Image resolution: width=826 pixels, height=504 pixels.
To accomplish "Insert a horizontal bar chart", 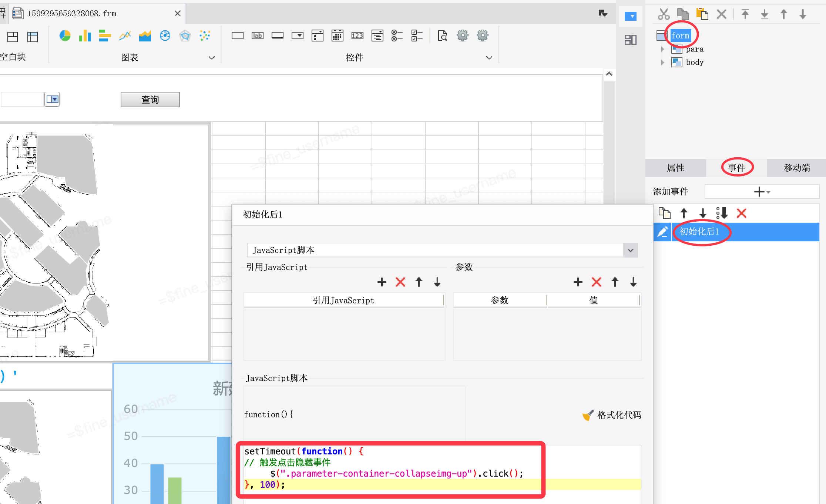I will point(105,36).
